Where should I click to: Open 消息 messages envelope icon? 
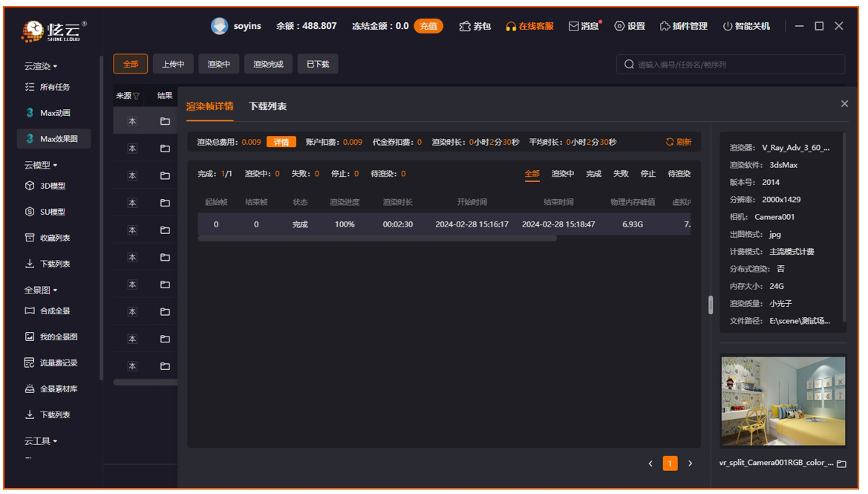tap(573, 26)
